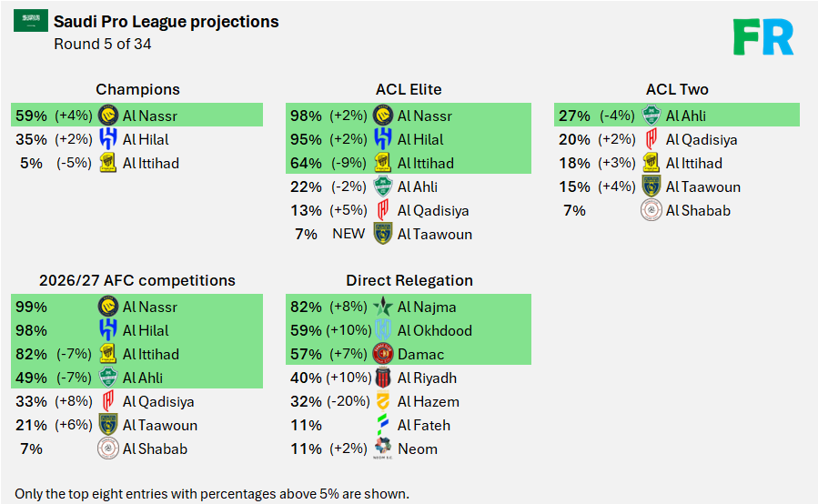
Task: Select the Champions section heading
Action: (x=137, y=89)
